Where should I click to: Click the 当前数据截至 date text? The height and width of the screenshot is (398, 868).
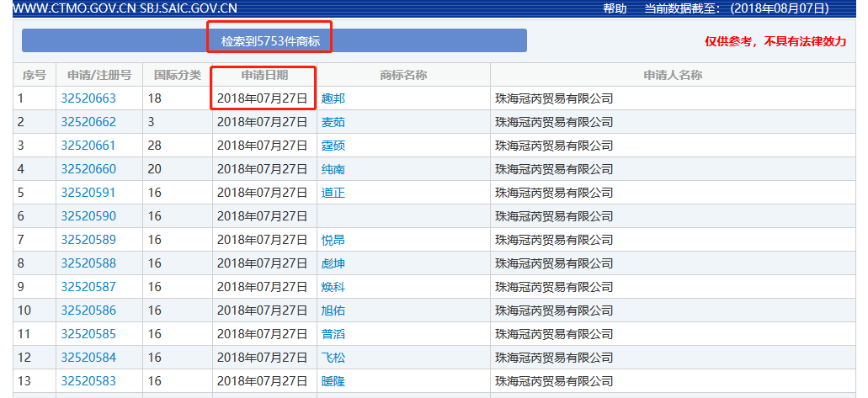point(737,8)
